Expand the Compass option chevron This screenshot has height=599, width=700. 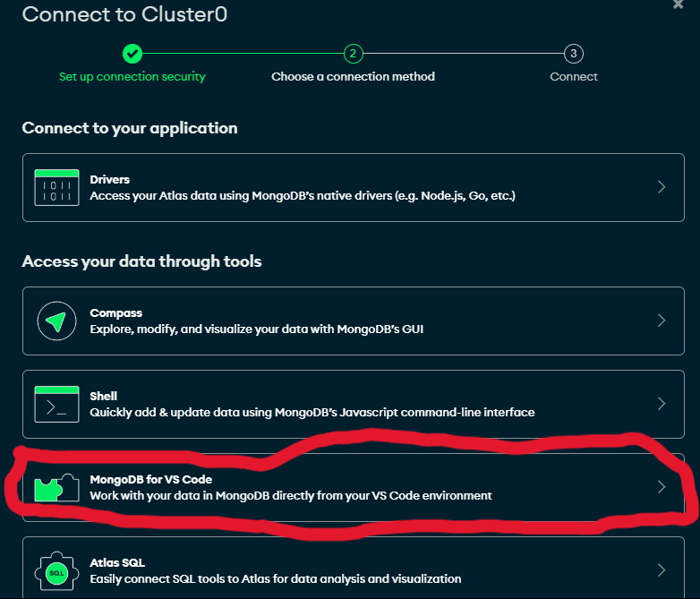(x=662, y=321)
